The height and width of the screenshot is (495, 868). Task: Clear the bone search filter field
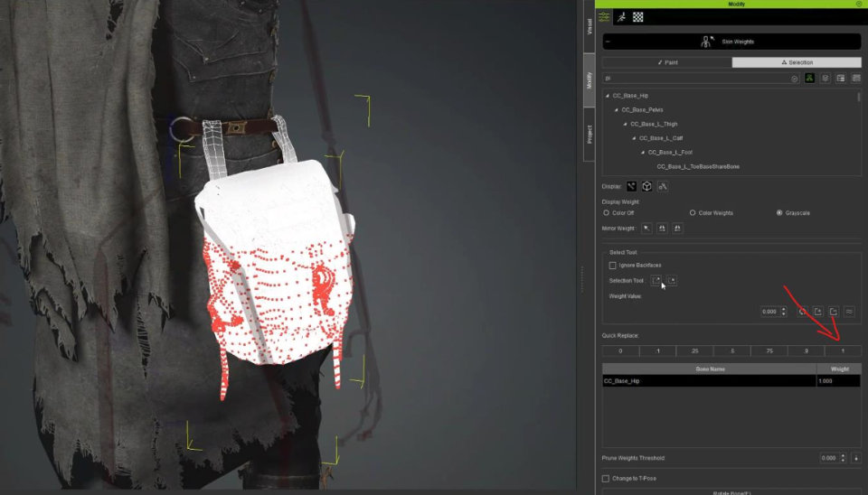pyautogui.click(x=795, y=79)
